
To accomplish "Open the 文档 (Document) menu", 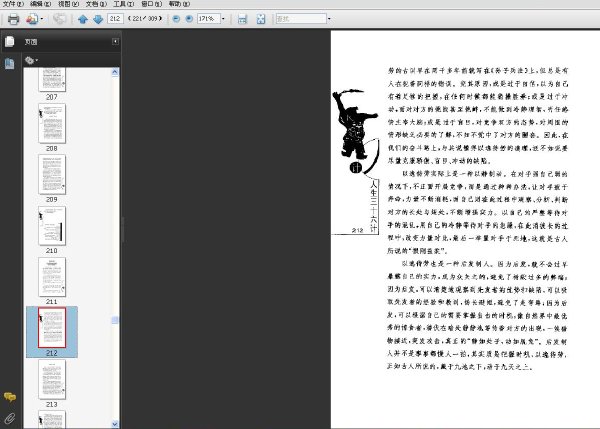I will coord(96,4).
